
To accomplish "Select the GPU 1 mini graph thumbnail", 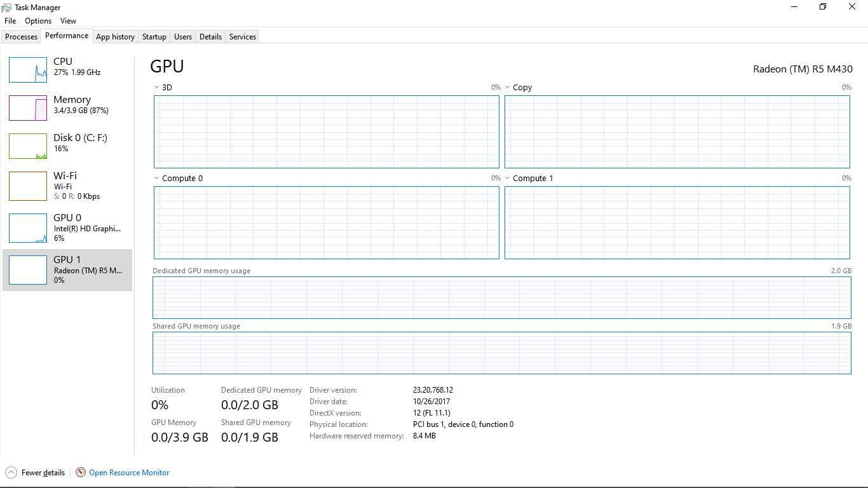I will [x=28, y=270].
